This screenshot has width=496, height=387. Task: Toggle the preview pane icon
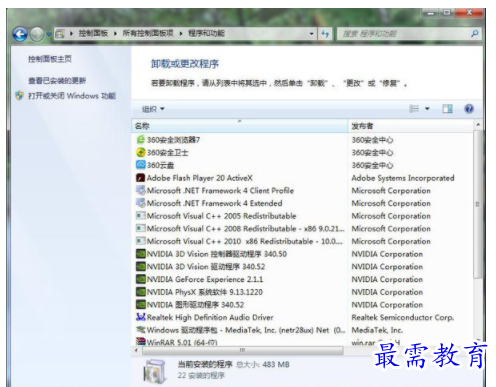[447, 109]
